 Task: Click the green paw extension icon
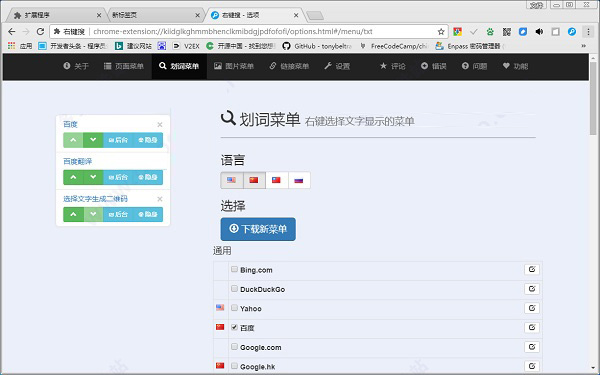[490, 32]
